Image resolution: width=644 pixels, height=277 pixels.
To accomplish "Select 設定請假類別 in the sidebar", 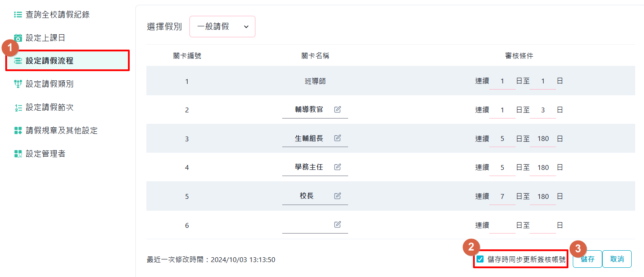I will coord(49,84).
